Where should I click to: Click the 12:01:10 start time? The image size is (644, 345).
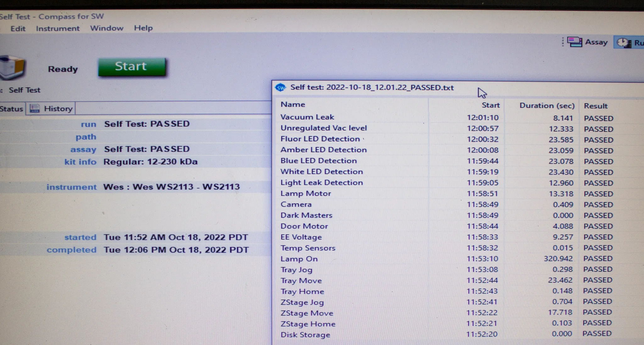[482, 118]
